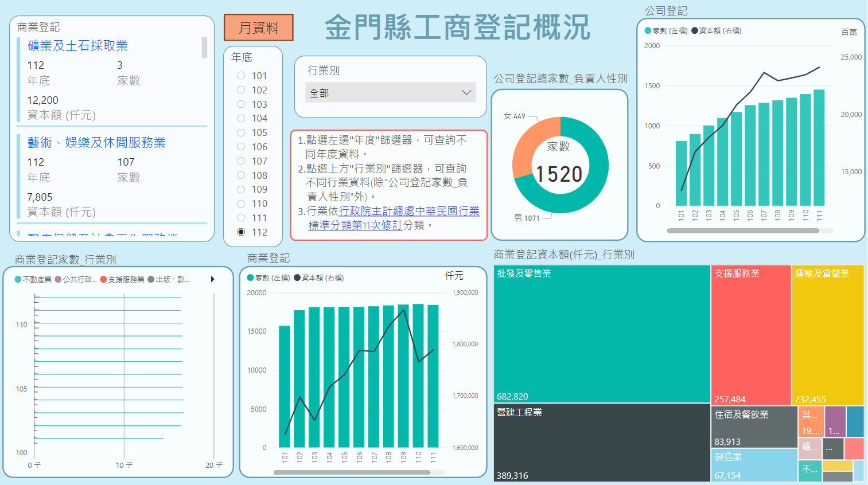Screen dimensions: 868x485
Task: Click the 公司登記 chart horizontal scrollbar
Action: click(743, 231)
